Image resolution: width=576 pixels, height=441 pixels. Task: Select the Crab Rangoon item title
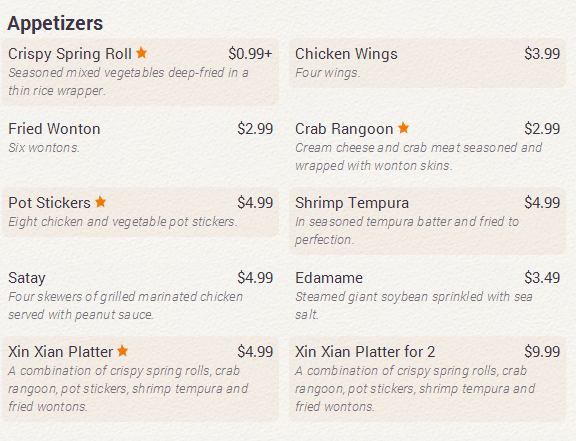tap(344, 129)
